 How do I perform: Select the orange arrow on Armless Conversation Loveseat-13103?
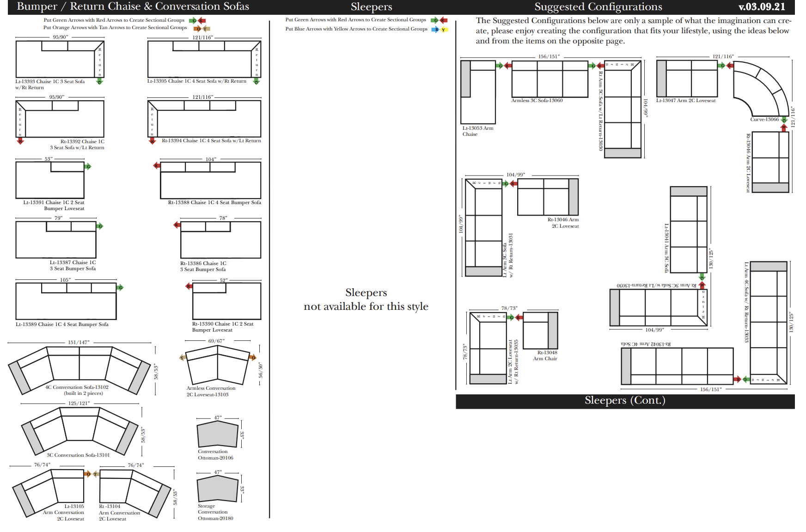252,357
